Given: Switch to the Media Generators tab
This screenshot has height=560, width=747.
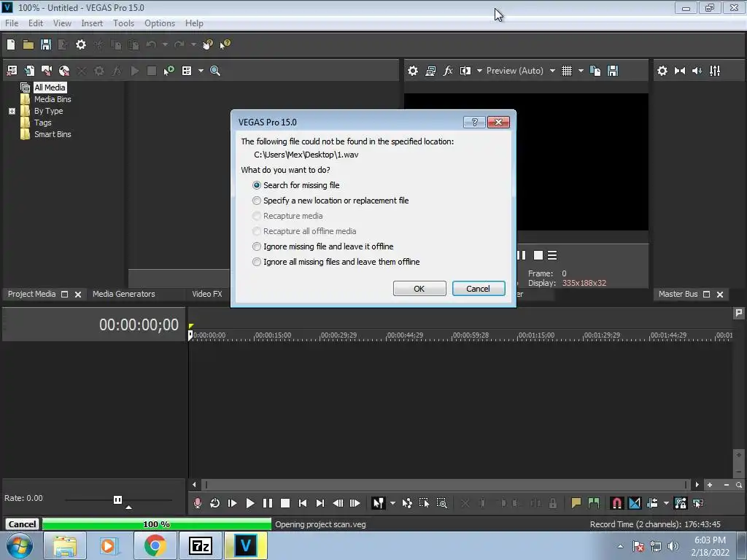Looking at the screenshot, I should pyautogui.click(x=124, y=295).
